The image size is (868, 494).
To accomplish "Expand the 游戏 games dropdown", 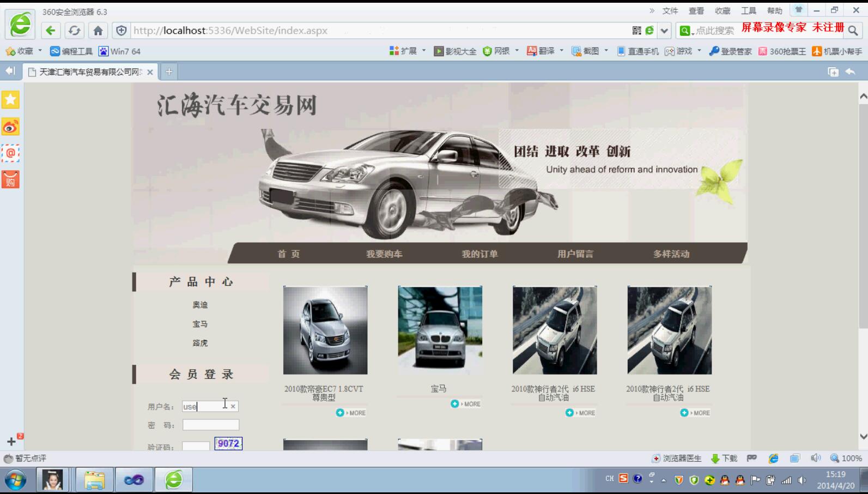I will coord(699,51).
